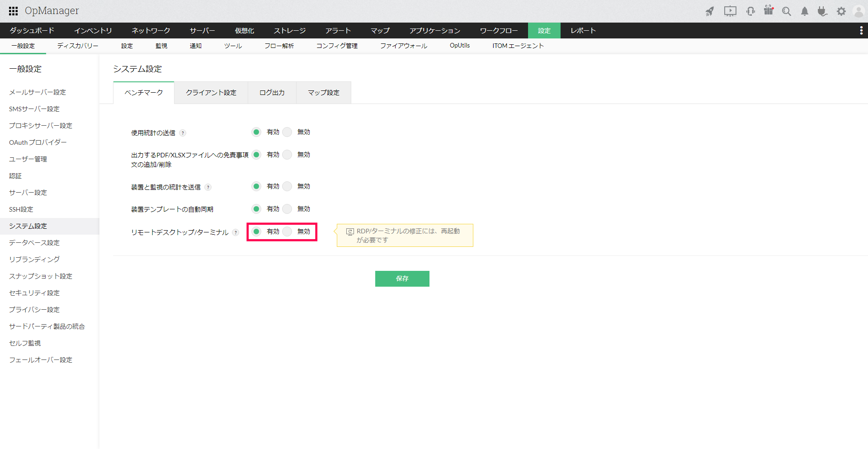The image size is (868, 449).
Task: Open OpUtils in the sub-navigation
Action: click(460, 46)
